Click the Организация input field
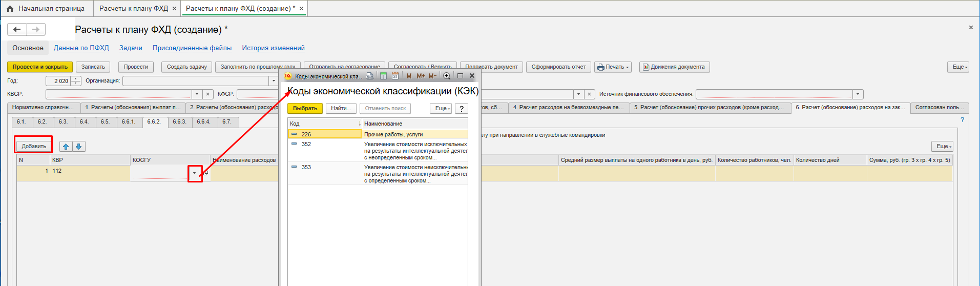The width and height of the screenshot is (980, 286). pos(196,81)
